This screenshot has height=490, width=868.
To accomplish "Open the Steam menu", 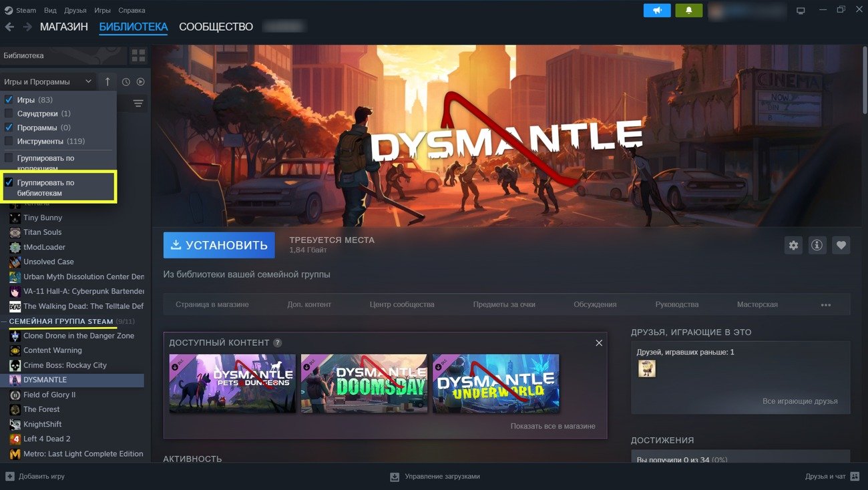I will pos(26,10).
